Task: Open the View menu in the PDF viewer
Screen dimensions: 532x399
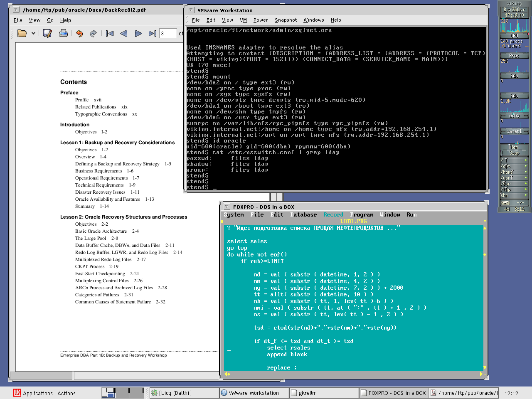Action: [x=34, y=20]
